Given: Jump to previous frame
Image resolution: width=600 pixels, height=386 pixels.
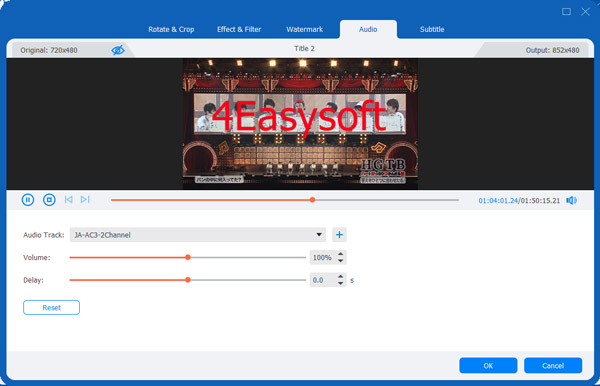Looking at the screenshot, I should [x=68, y=199].
